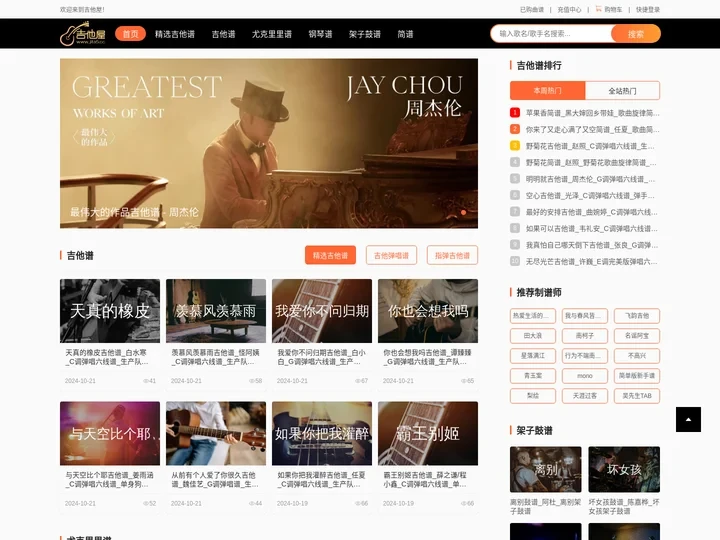Open ranking item 你来了又走心满了又空简谱
This screenshot has width=720, height=540.
[x=592, y=129]
